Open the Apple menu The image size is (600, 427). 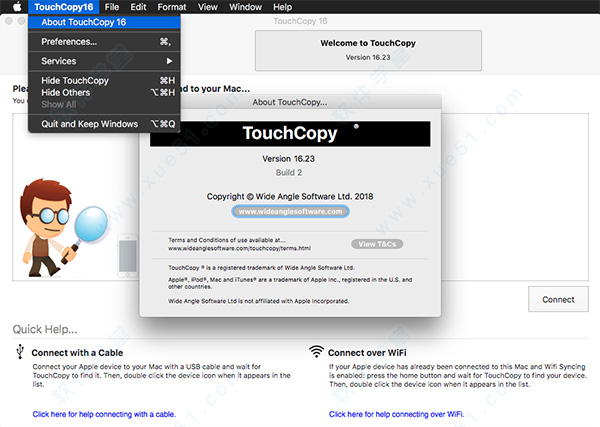point(16,7)
